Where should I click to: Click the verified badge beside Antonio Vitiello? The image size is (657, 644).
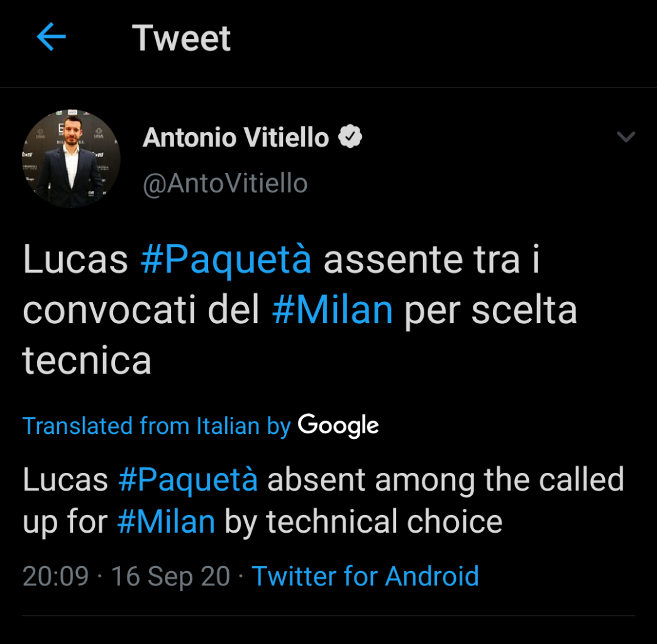pos(350,136)
